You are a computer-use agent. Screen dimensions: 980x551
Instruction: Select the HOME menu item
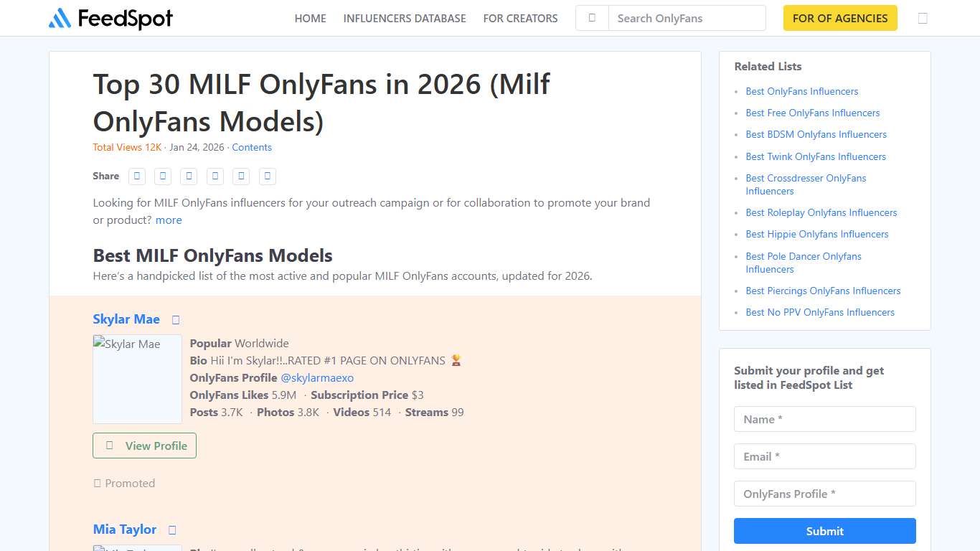[310, 19]
